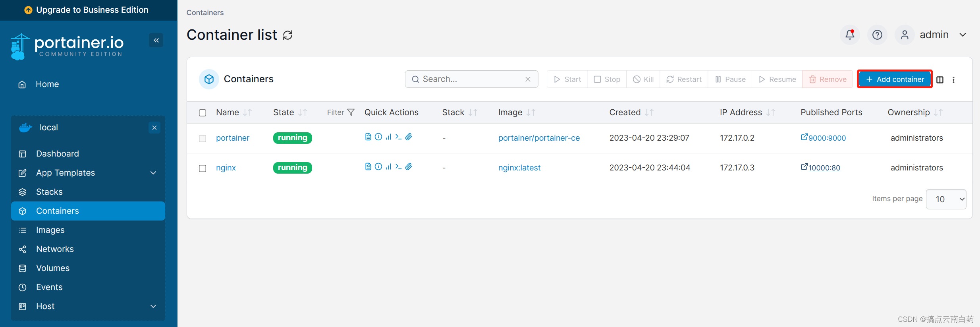Click the Containers breadcrumb
Image resolution: width=980 pixels, height=327 pixels.
pos(205,13)
